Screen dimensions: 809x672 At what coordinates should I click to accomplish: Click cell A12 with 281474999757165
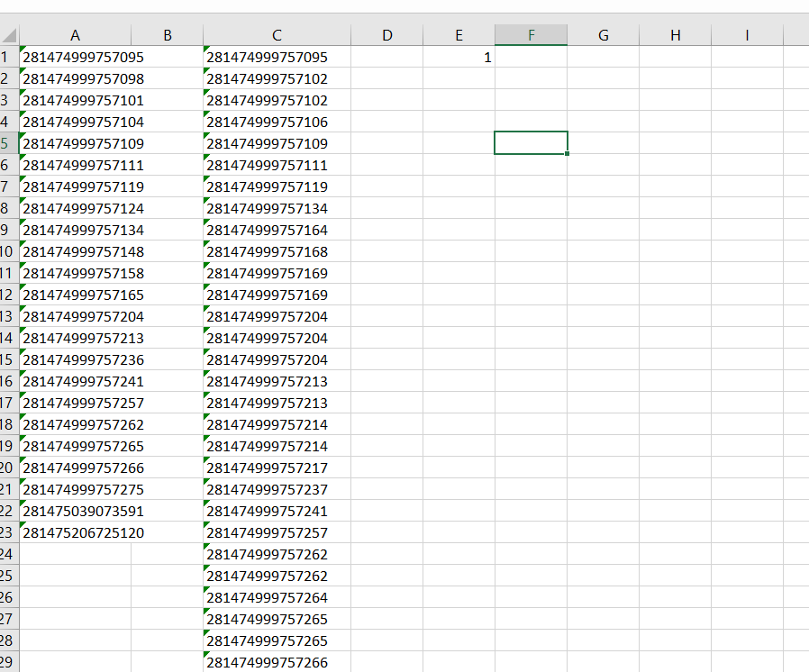(x=76, y=295)
